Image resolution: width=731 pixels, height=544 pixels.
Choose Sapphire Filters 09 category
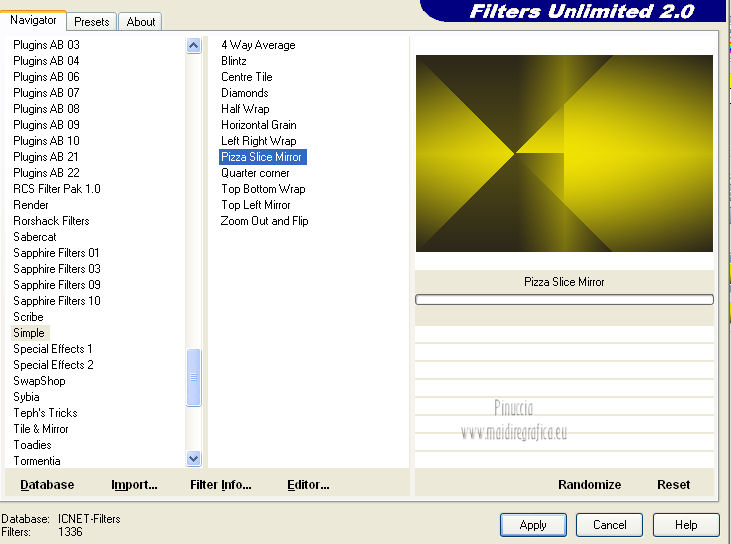(x=56, y=284)
